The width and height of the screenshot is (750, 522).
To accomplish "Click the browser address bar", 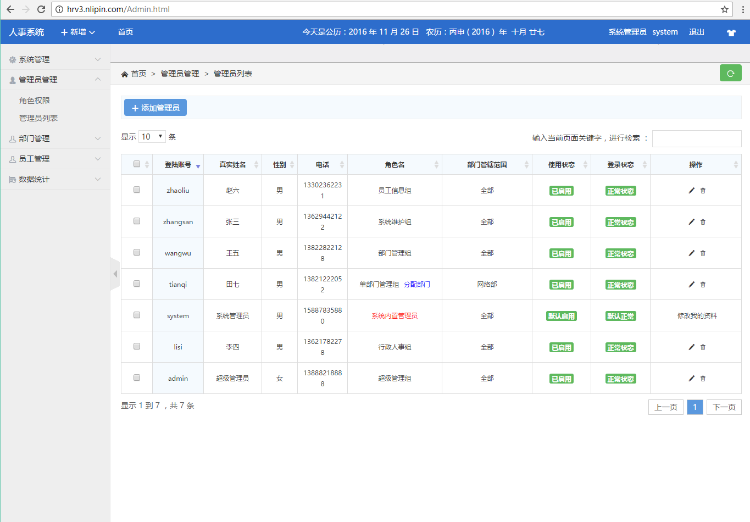I will coord(391,9).
